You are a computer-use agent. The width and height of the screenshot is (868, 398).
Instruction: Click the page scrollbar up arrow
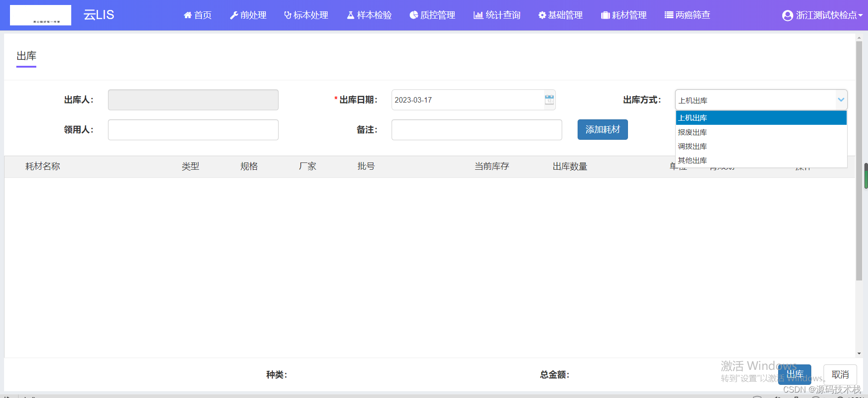[x=859, y=37]
